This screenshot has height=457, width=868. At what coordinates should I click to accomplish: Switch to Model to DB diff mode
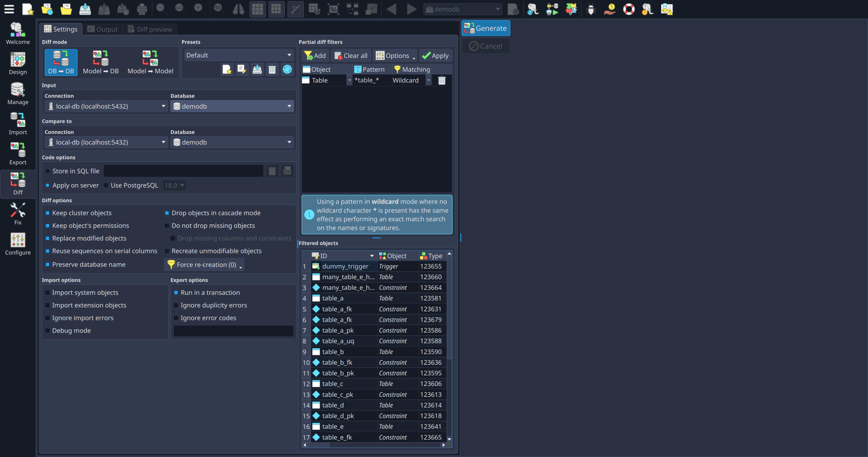(x=101, y=62)
